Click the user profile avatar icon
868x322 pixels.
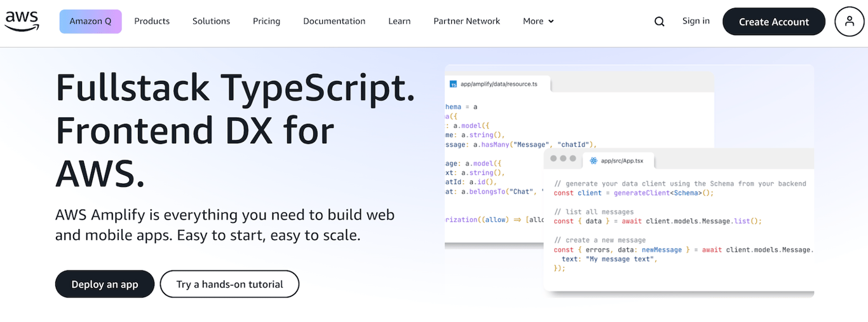[850, 22]
